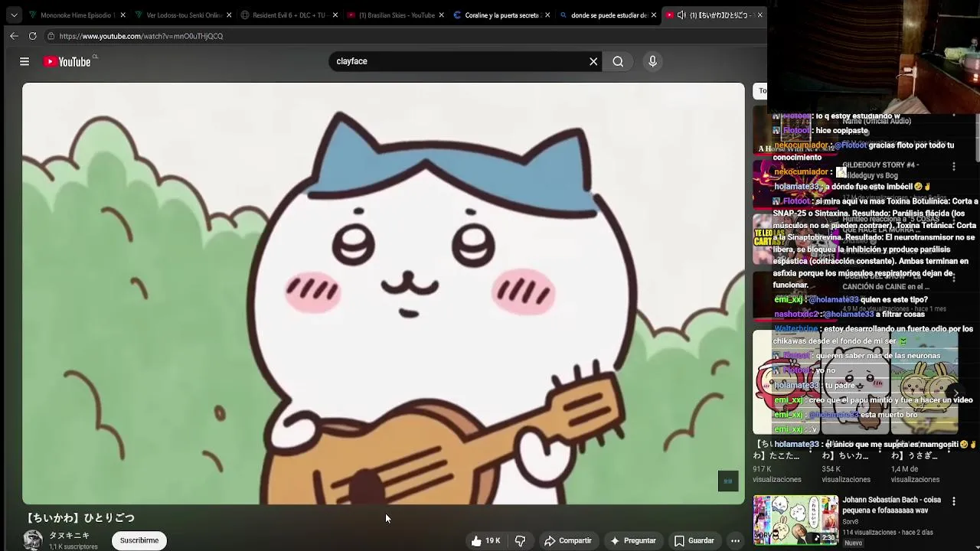Open the YouTube hamburger guide menu
This screenshot has width=980, height=551.
click(24, 61)
